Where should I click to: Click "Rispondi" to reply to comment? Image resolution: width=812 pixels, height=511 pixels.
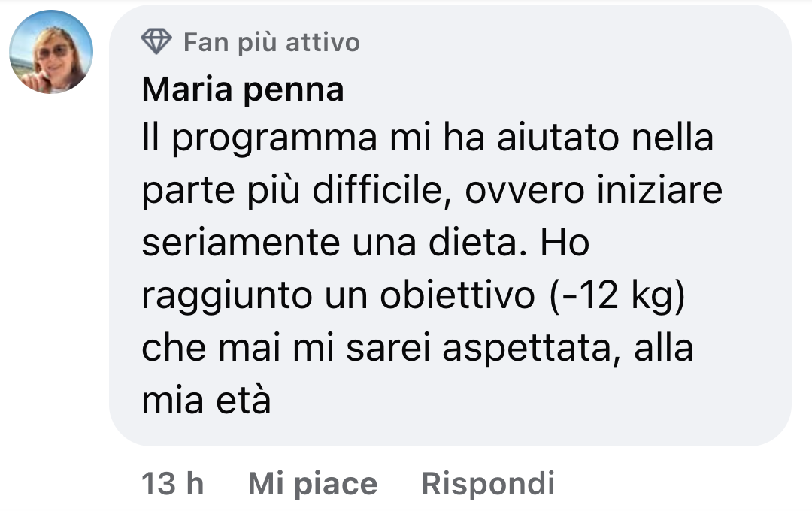click(x=488, y=484)
